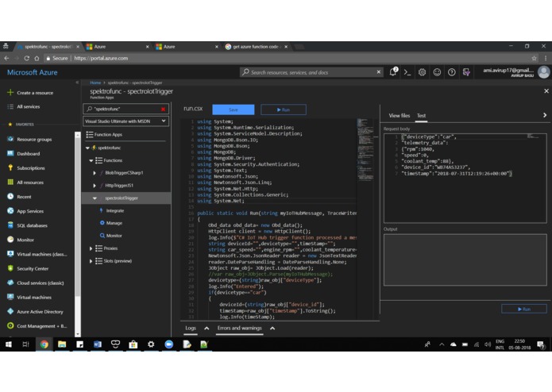The image size is (552, 392).
Task: Open Cost Management icon
Action: (10, 326)
